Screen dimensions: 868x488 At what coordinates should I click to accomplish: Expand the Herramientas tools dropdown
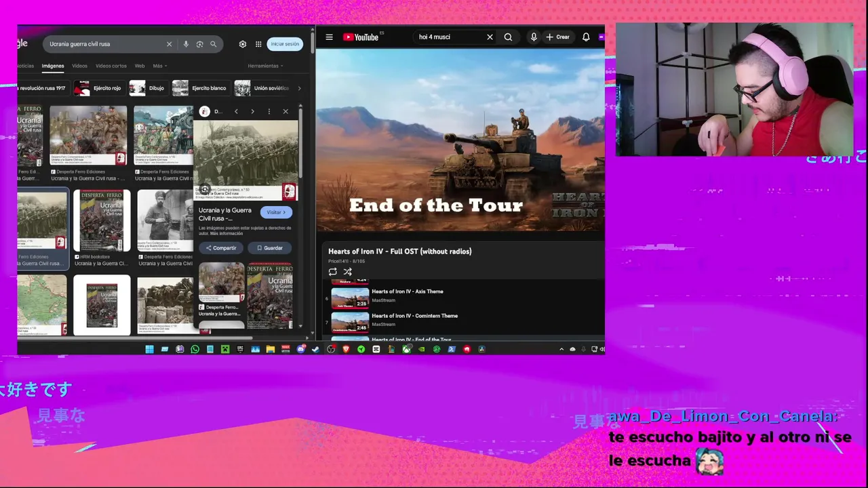point(266,66)
